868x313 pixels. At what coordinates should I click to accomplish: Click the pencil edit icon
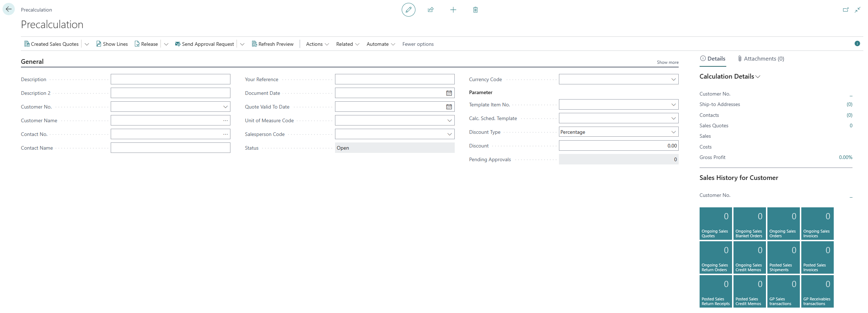tap(408, 10)
